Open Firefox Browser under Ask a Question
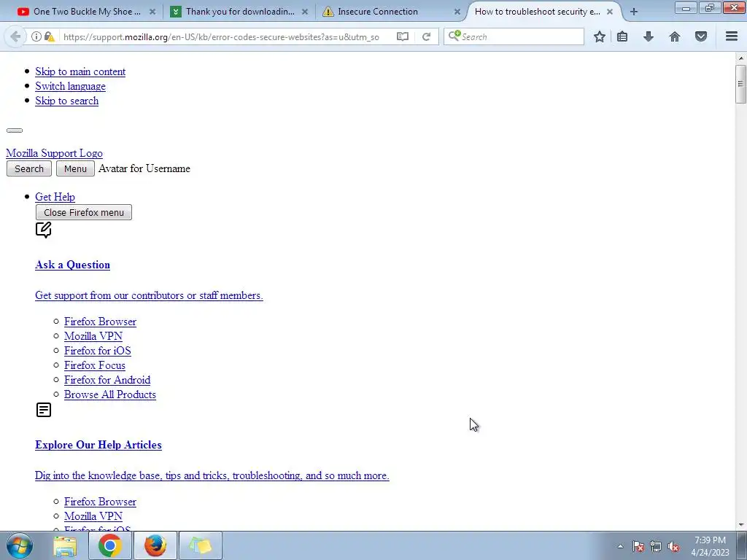The image size is (747, 560). [100, 322]
